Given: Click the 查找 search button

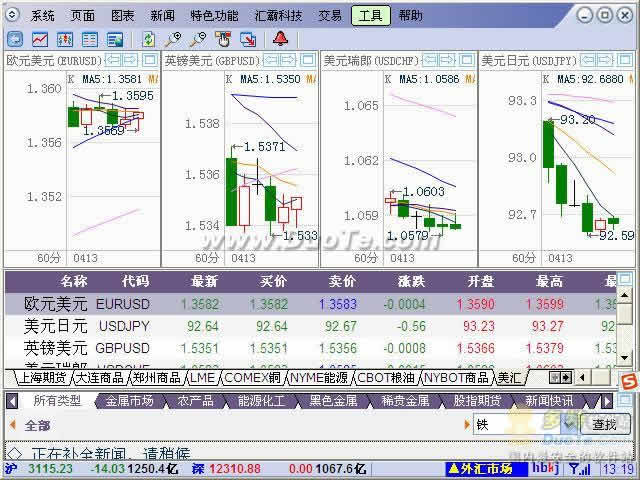Looking at the screenshot, I should tap(604, 424).
